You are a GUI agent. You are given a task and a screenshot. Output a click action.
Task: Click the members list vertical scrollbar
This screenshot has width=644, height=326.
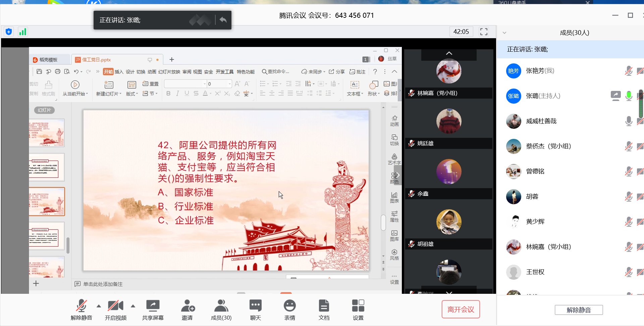point(641,104)
